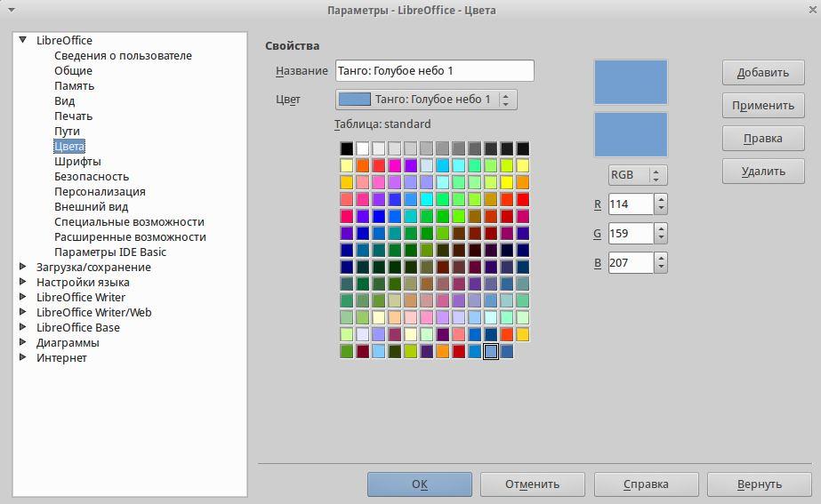Click the upper color preview box
Viewport: 821px width, 504px height.
tap(631, 82)
